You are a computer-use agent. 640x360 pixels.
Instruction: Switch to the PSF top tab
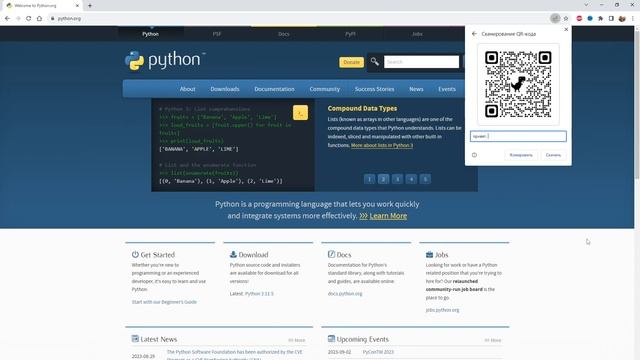pyautogui.click(x=217, y=34)
